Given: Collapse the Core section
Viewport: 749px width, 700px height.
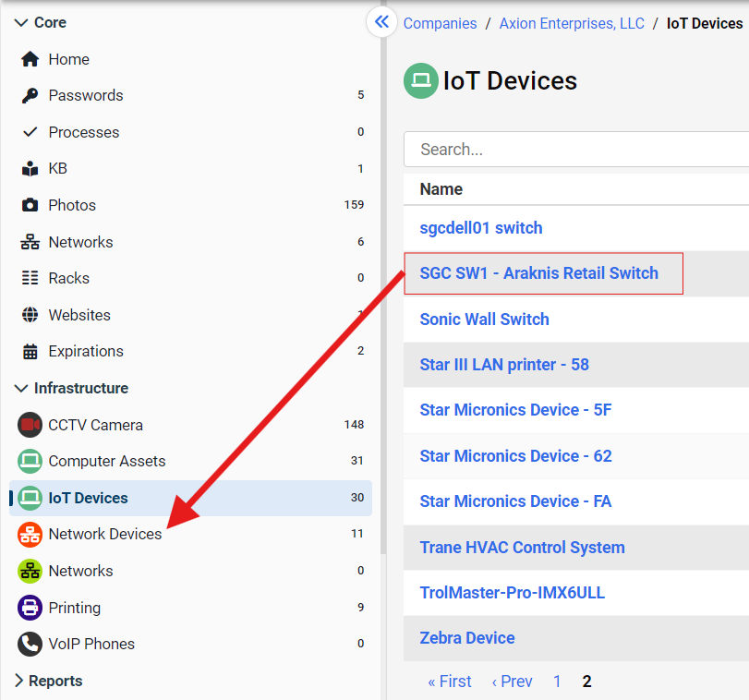Looking at the screenshot, I should coord(21,22).
